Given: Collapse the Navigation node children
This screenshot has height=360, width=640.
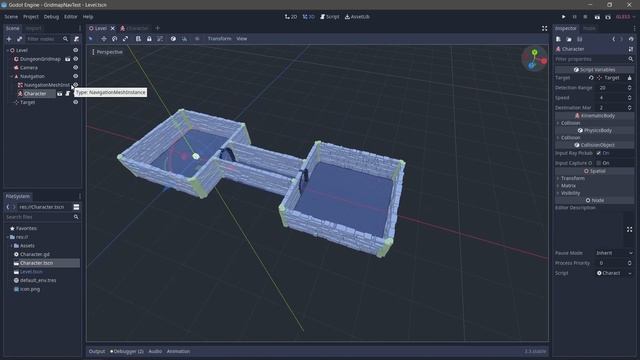Looking at the screenshot, I should coord(11,76).
